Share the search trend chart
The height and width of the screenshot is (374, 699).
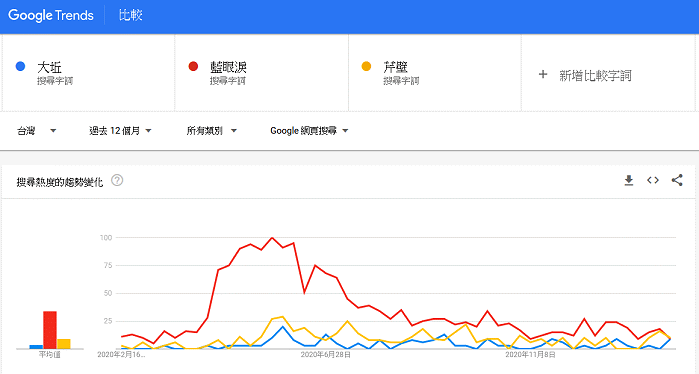coord(677,180)
